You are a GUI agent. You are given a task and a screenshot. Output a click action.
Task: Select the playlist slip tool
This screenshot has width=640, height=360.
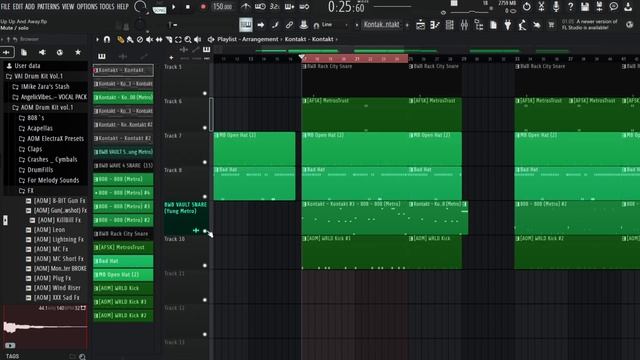pyautogui.click(x=159, y=40)
